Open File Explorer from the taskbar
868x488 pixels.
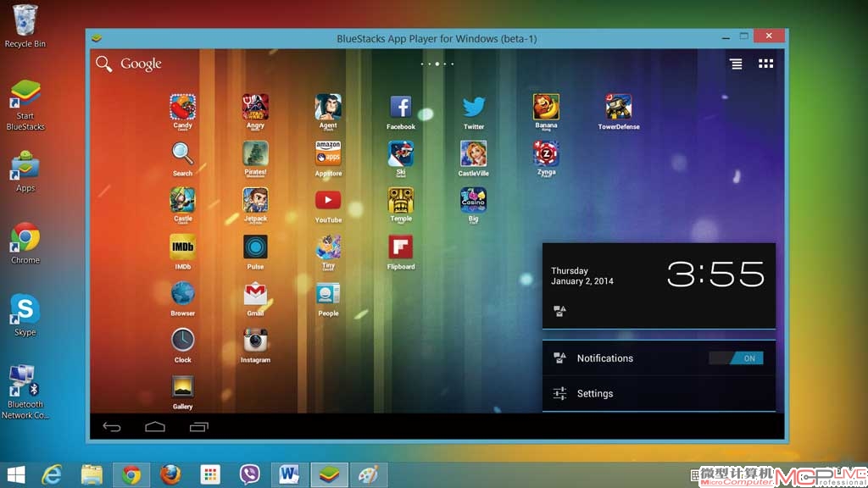tap(92, 474)
